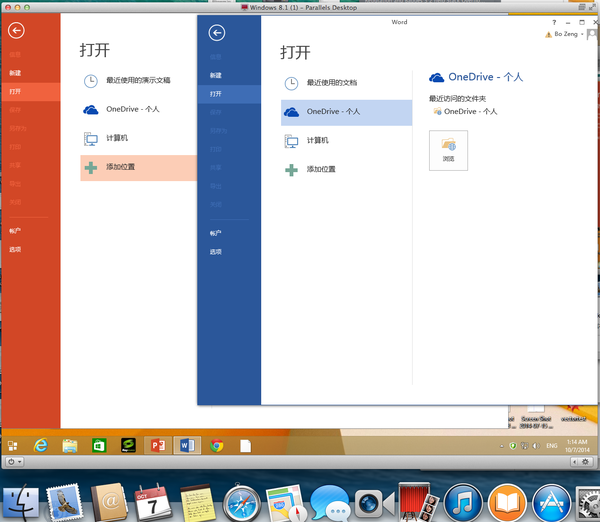Open the volume speaker tray icon
600x522 pixels.
click(536, 446)
